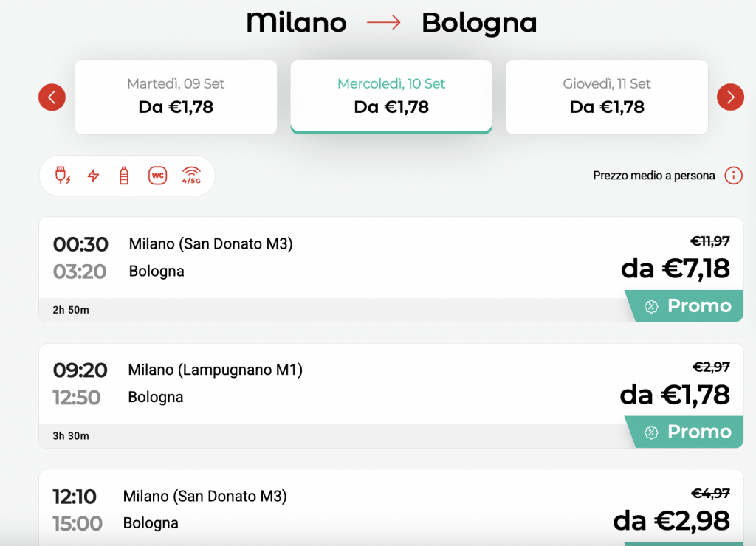Choose the 00:30 San Donato M3 departure

pyautogui.click(x=391, y=269)
